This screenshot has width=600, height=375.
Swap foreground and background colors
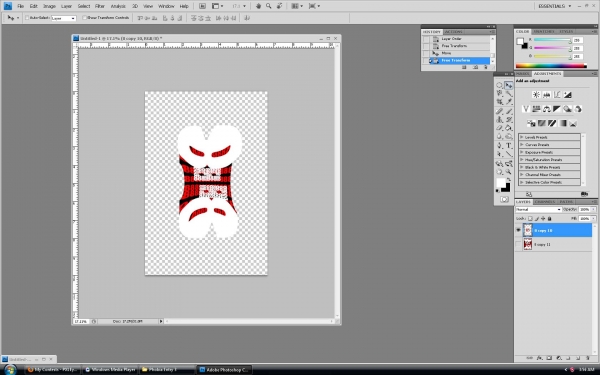pos(508,180)
